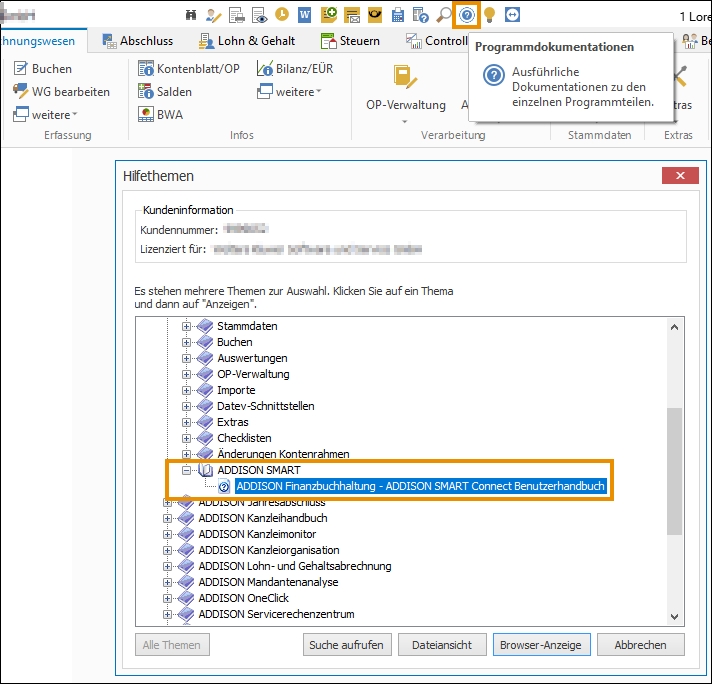Click the add note icon with green plus
The height and width of the screenshot is (684, 712).
click(x=329, y=15)
